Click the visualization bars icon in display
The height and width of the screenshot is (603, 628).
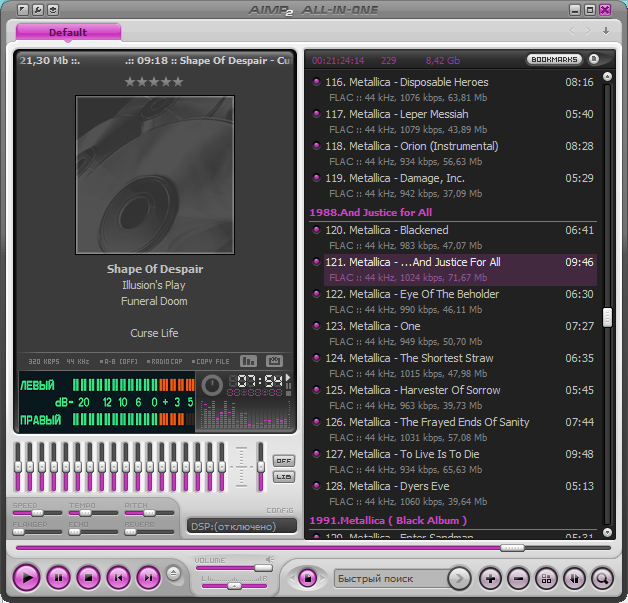tap(248, 361)
